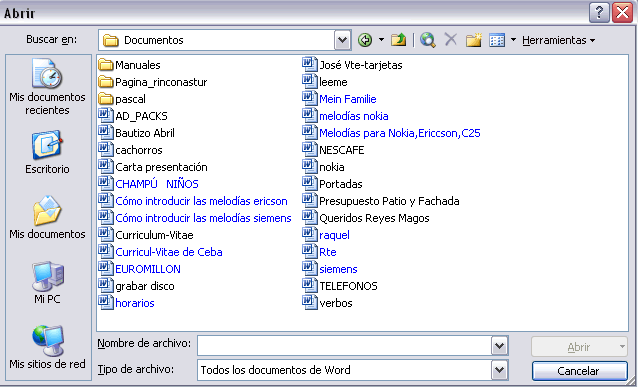Select the blue siemens file
The image size is (638, 387).
click(330, 269)
